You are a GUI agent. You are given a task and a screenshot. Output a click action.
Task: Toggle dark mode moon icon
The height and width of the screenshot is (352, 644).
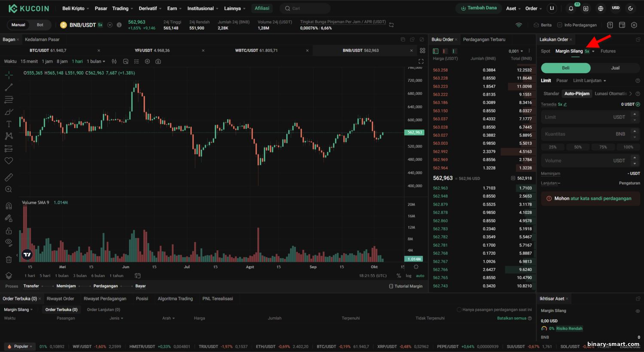click(x=631, y=8)
